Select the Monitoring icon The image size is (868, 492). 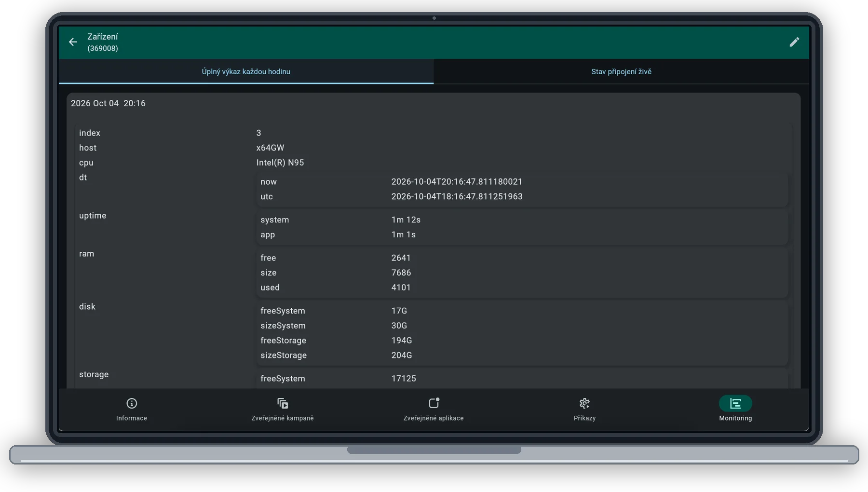(x=735, y=403)
